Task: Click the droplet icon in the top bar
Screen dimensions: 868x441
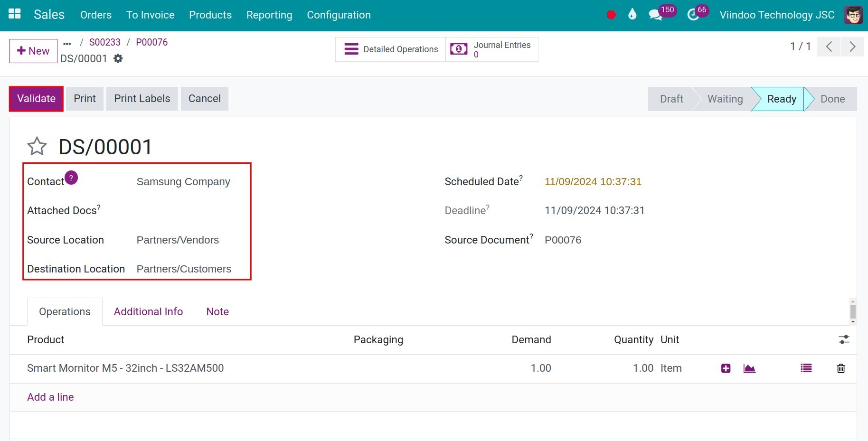Action: (632, 14)
